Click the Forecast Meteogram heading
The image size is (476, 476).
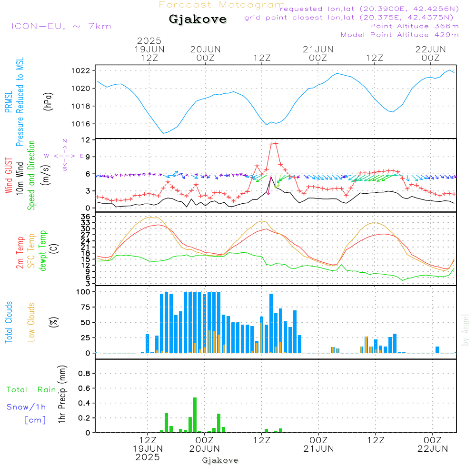[x=222, y=5]
